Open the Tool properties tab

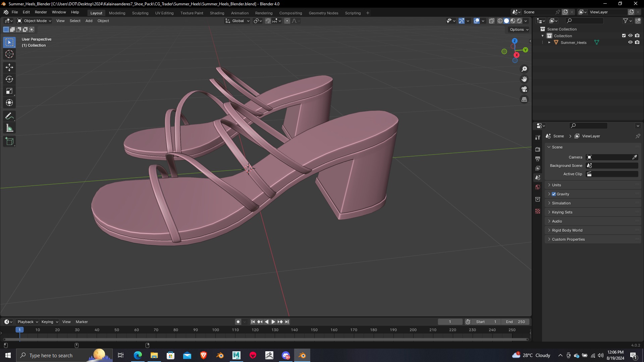[x=538, y=137]
